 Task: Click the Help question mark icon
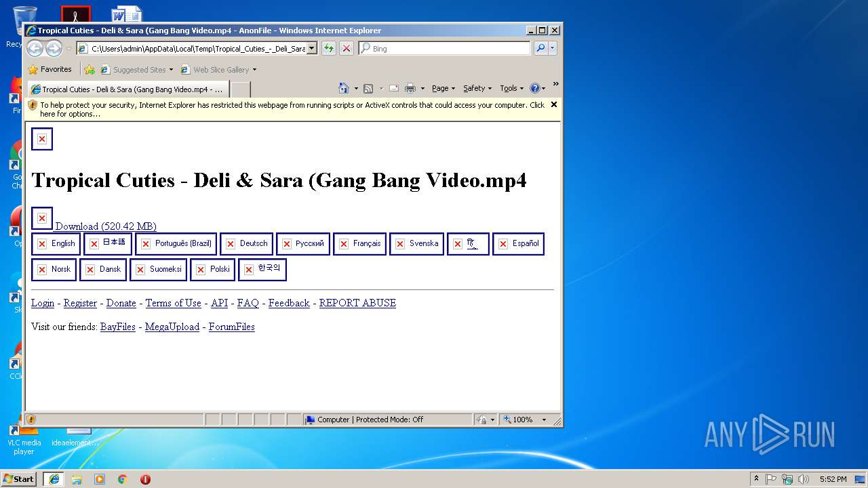tap(534, 88)
